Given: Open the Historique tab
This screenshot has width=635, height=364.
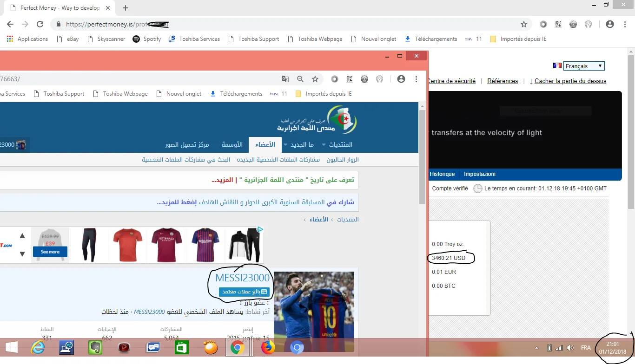Looking at the screenshot, I should (x=442, y=174).
